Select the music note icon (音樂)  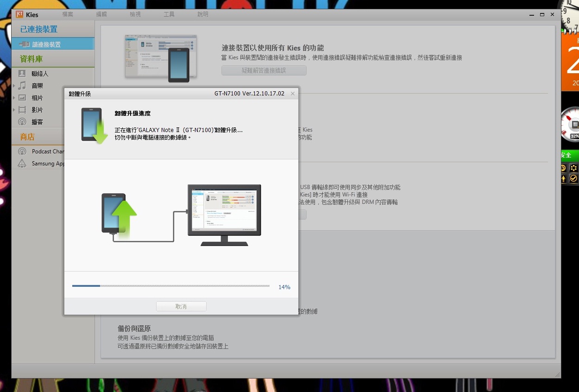(x=22, y=86)
